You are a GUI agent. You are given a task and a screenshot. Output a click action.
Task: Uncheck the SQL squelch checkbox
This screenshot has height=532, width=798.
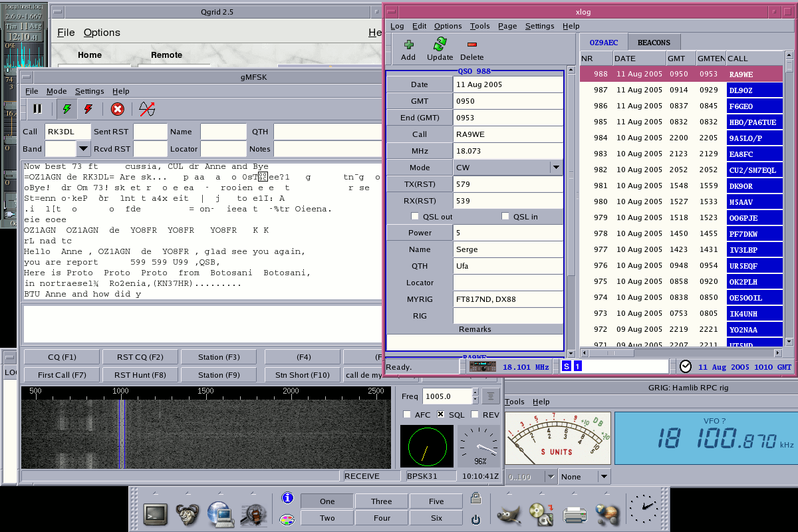point(440,415)
